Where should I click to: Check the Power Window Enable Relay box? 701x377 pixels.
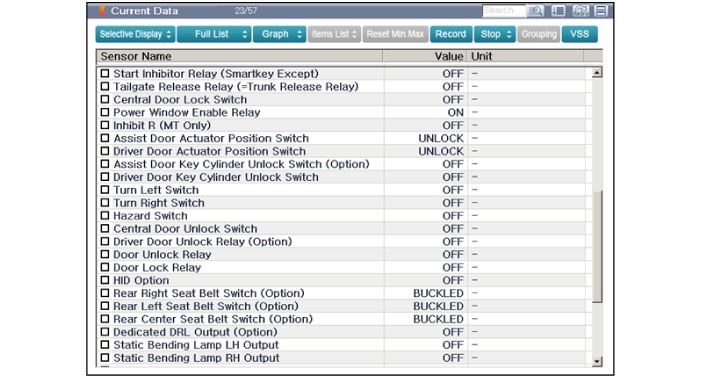105,112
